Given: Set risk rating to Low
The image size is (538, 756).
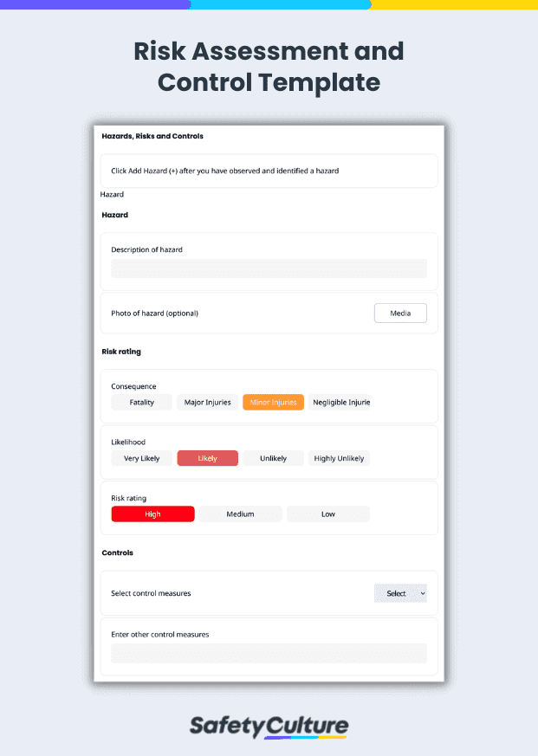Looking at the screenshot, I should 327,513.
